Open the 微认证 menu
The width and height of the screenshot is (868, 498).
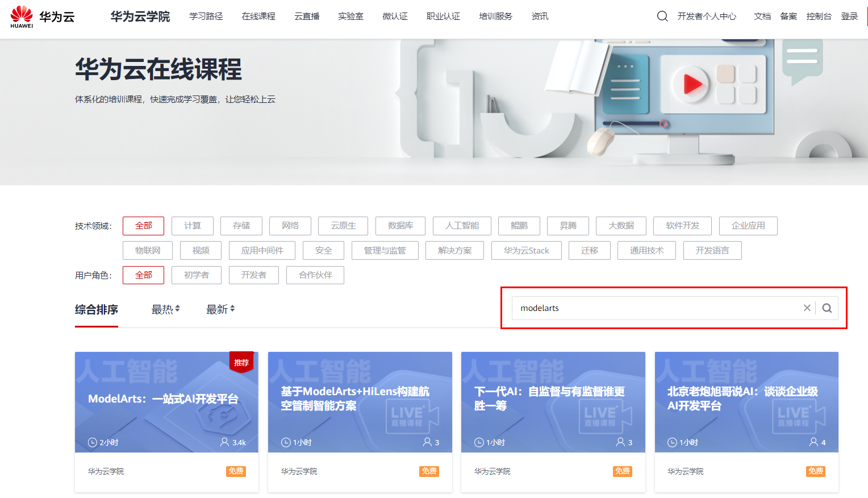[x=395, y=16]
